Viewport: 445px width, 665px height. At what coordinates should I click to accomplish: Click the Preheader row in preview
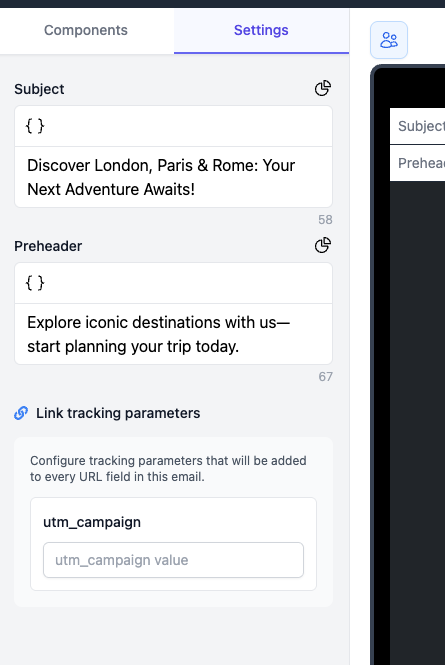pos(417,163)
